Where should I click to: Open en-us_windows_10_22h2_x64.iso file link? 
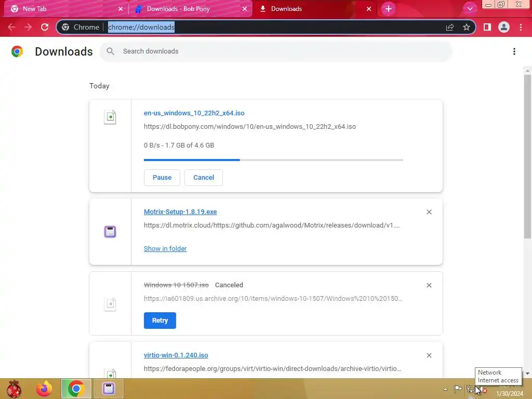[x=194, y=113]
